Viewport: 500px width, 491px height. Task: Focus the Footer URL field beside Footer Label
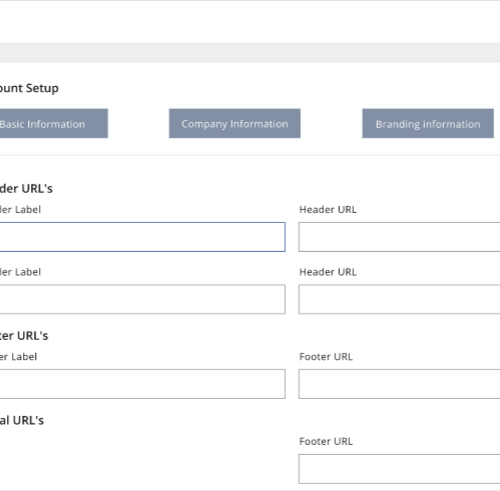(399, 384)
